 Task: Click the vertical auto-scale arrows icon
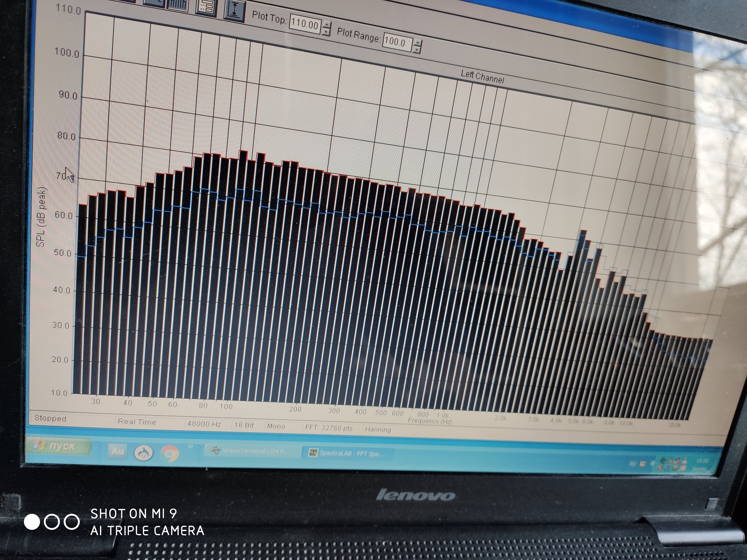(234, 11)
